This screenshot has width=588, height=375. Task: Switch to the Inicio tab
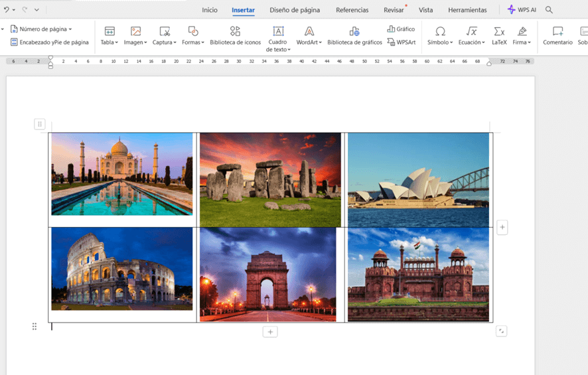[210, 10]
